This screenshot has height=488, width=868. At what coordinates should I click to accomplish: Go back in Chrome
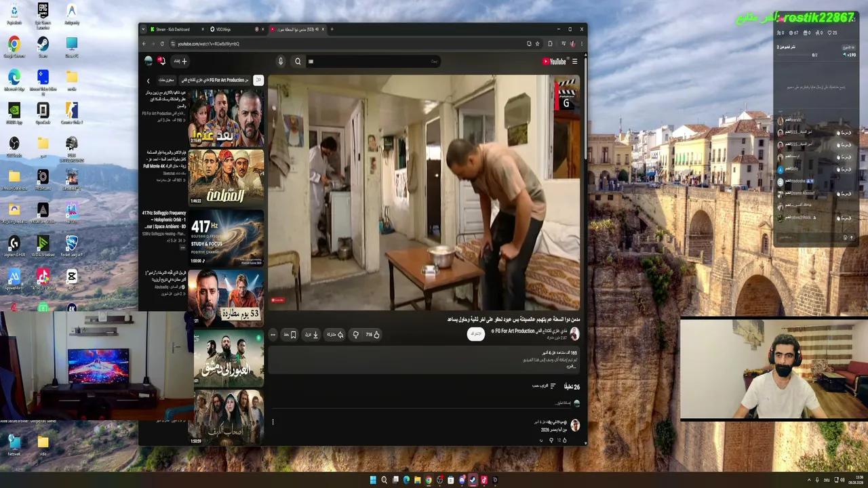[x=144, y=44]
